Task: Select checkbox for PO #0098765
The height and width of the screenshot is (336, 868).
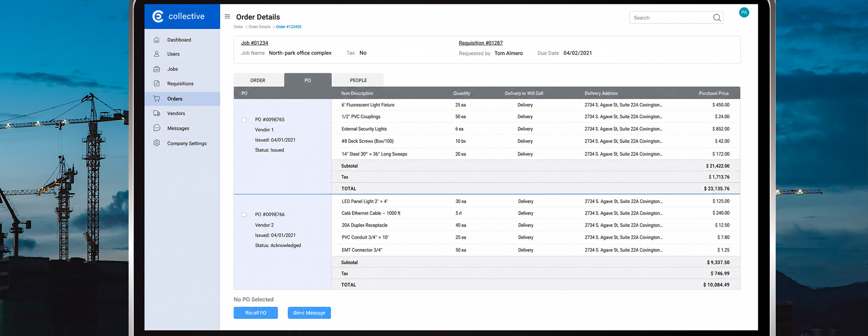Action: (244, 120)
